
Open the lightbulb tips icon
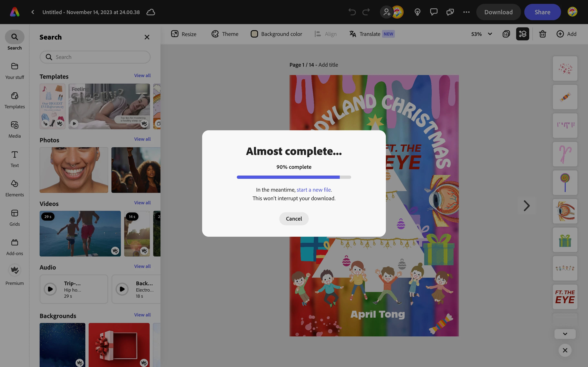point(417,12)
